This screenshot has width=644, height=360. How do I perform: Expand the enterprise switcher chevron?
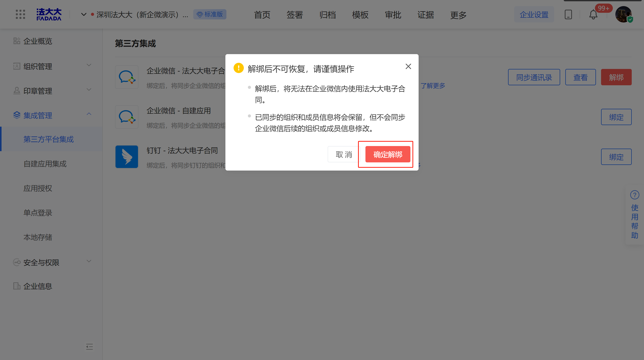pos(84,15)
